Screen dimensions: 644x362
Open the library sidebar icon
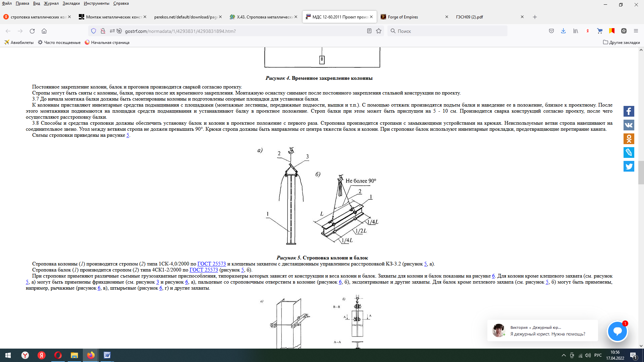(576, 31)
